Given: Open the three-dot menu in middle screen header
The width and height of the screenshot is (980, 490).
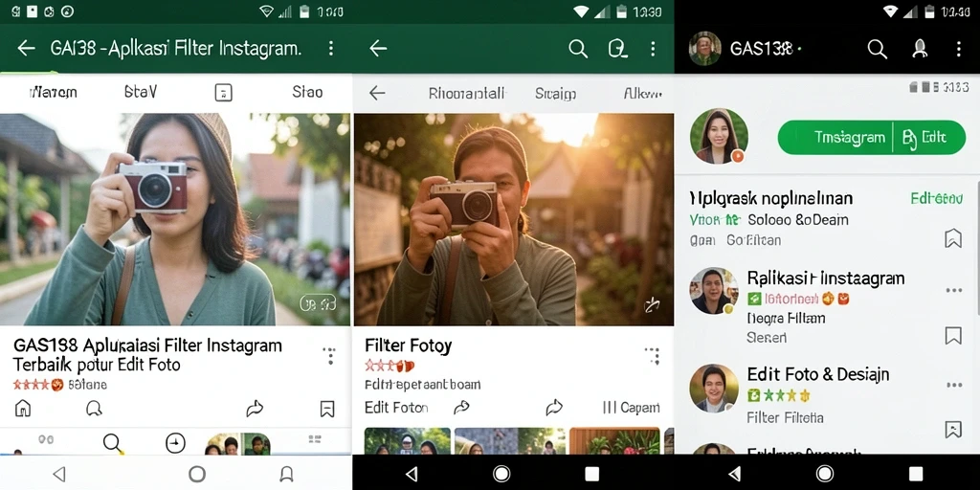Looking at the screenshot, I should click(x=653, y=49).
